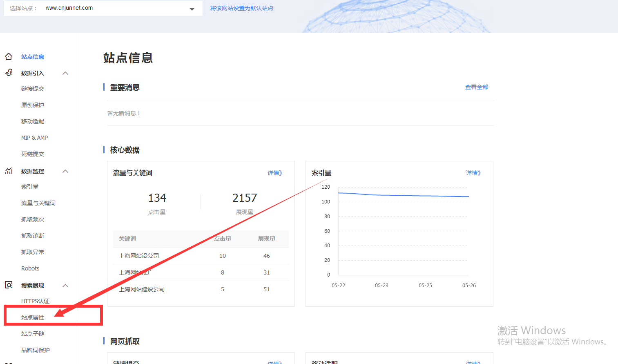The image size is (618, 364).
Task: Click 将该网站设置为默认站点 link
Action: tap(242, 8)
